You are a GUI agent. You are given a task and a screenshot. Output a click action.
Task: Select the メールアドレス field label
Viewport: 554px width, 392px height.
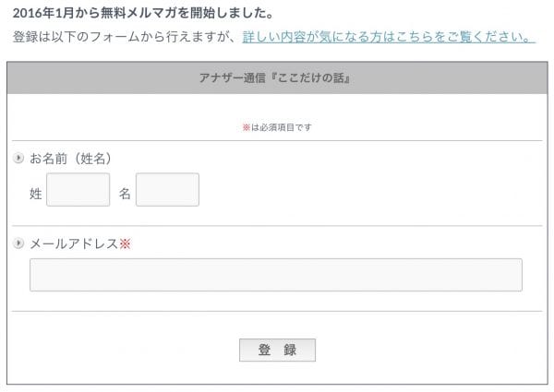[74, 244]
